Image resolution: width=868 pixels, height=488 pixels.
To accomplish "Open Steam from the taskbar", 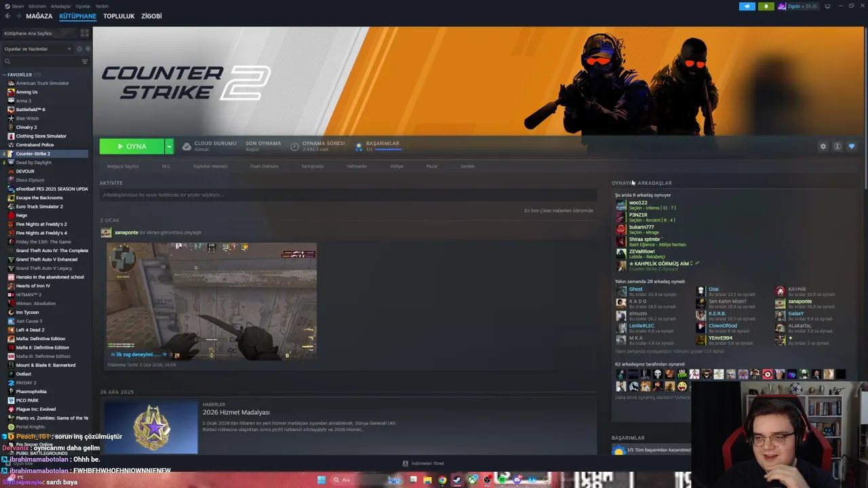I will [x=457, y=480].
